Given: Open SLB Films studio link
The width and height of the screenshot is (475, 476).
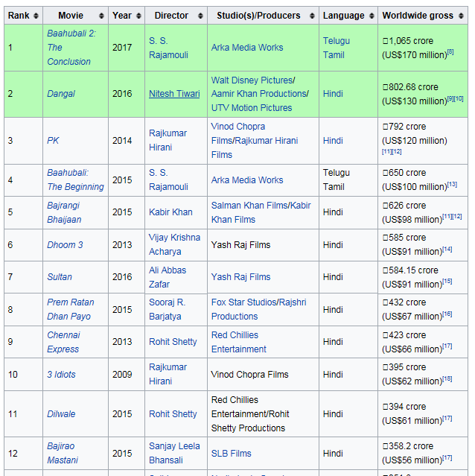Looking at the screenshot, I should [x=232, y=453].
